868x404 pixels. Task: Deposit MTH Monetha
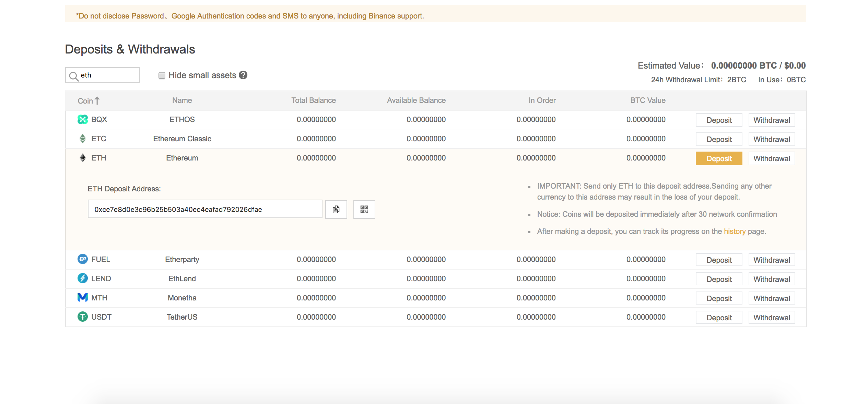[x=719, y=298]
